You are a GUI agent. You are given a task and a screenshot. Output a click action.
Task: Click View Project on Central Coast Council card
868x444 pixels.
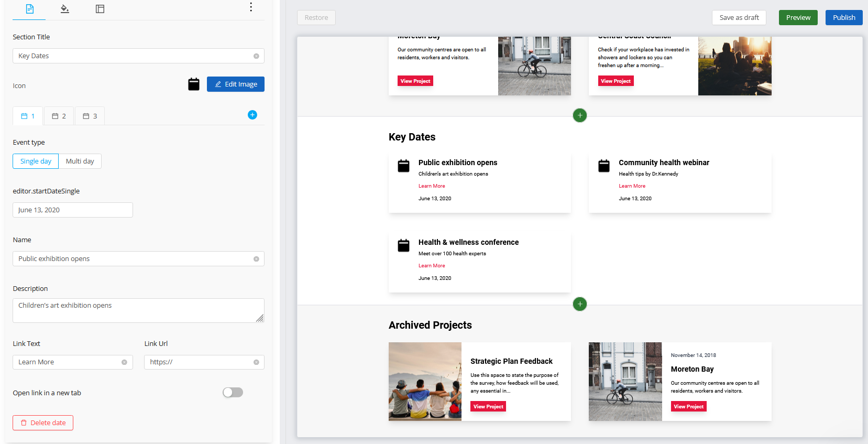click(616, 81)
